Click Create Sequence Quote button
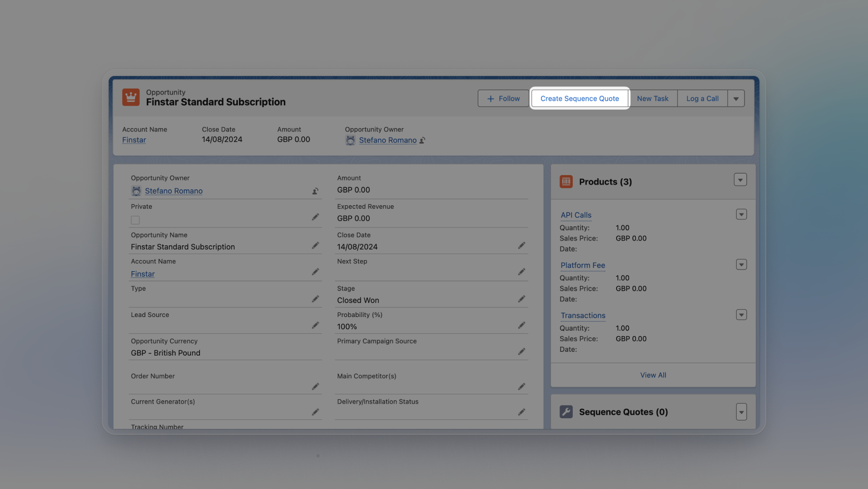The image size is (868, 489). (x=580, y=99)
